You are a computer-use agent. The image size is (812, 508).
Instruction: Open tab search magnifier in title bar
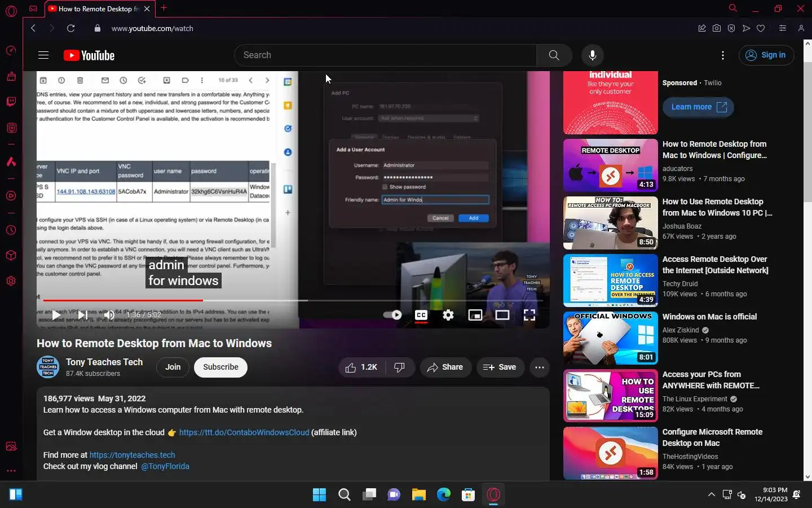[733, 8]
